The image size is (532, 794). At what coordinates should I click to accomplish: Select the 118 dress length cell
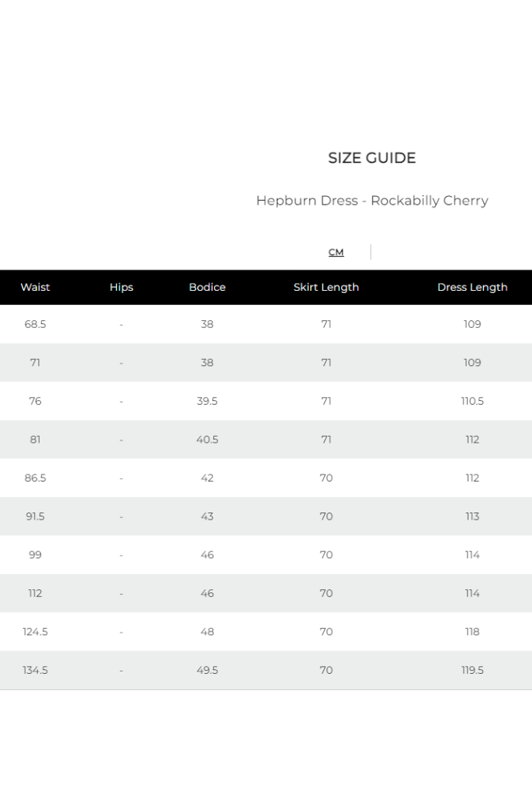coord(472,632)
